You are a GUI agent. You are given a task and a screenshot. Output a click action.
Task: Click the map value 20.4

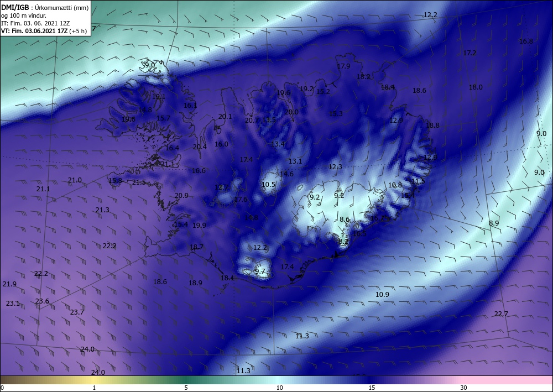(x=200, y=147)
